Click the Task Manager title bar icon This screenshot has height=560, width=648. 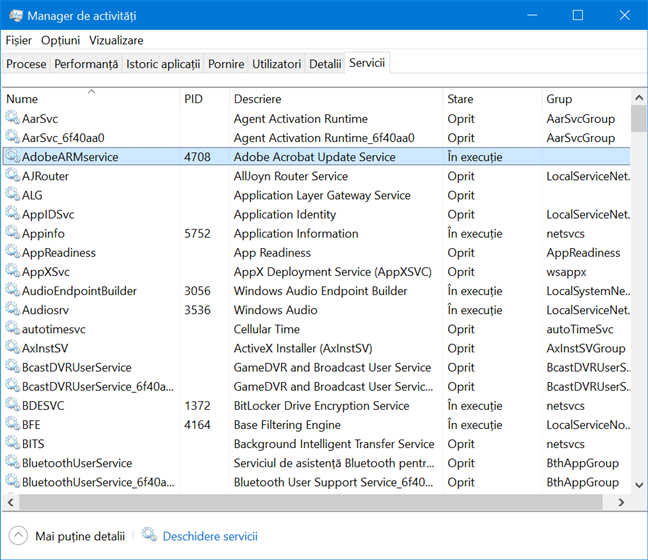click(x=16, y=16)
